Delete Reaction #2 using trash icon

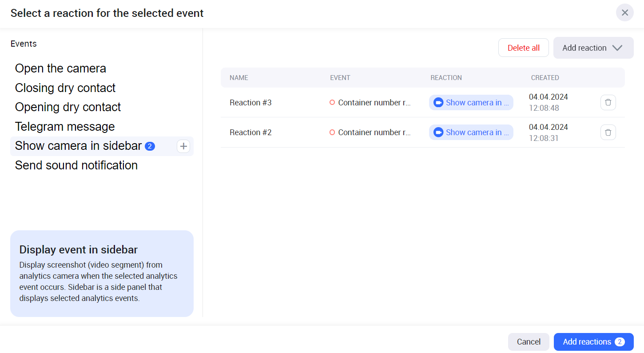608,132
